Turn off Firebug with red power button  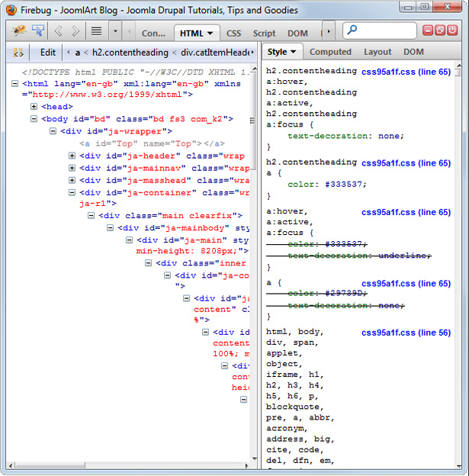tap(452, 31)
